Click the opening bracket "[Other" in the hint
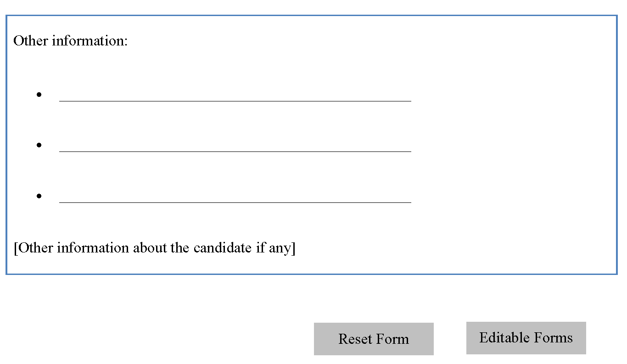The width and height of the screenshot is (627, 364). click(x=34, y=248)
